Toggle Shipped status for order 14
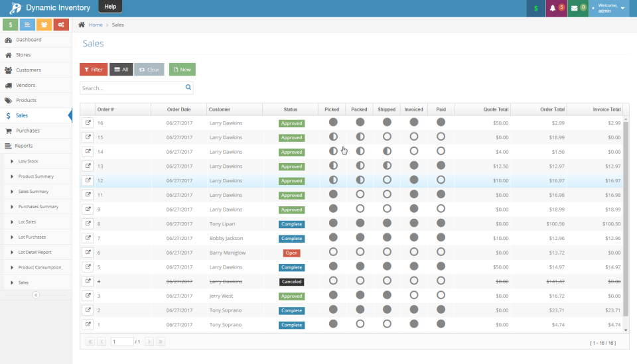The height and width of the screenshot is (364, 637). tap(387, 151)
